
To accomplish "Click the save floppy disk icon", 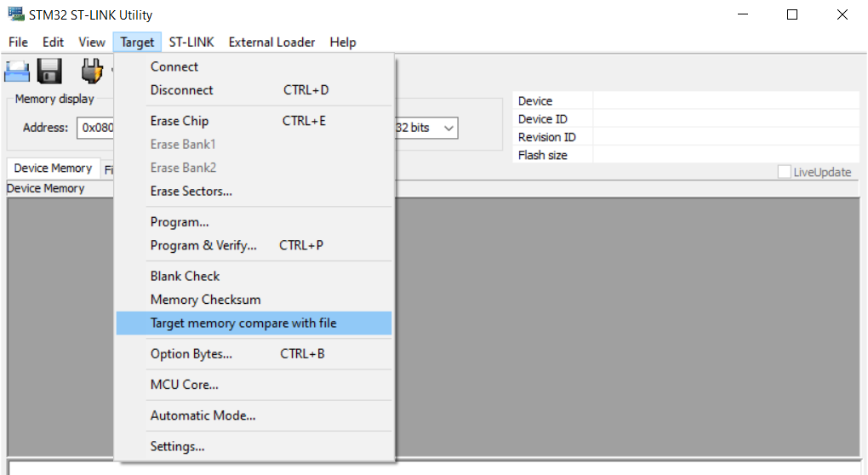I will point(49,71).
